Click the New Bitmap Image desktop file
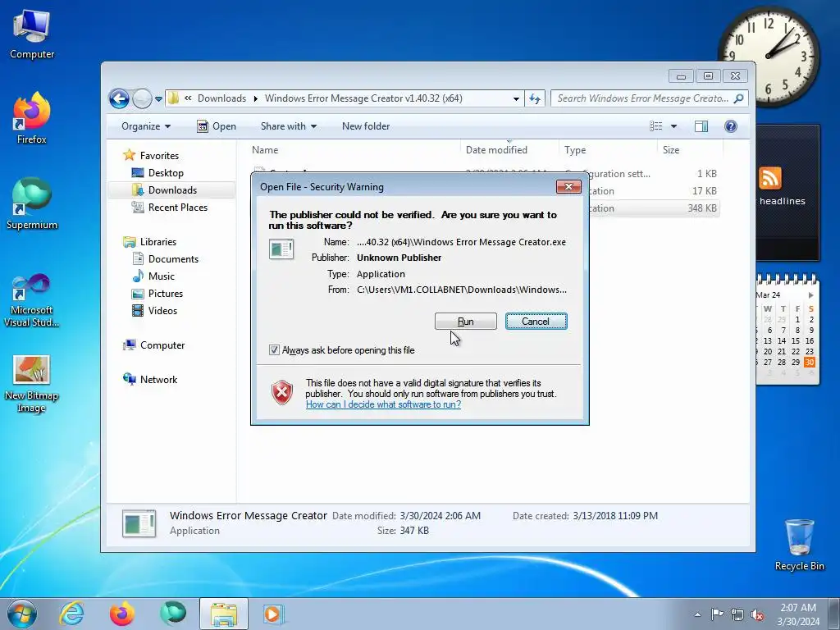Viewport: 840px width, 630px height. 32,385
